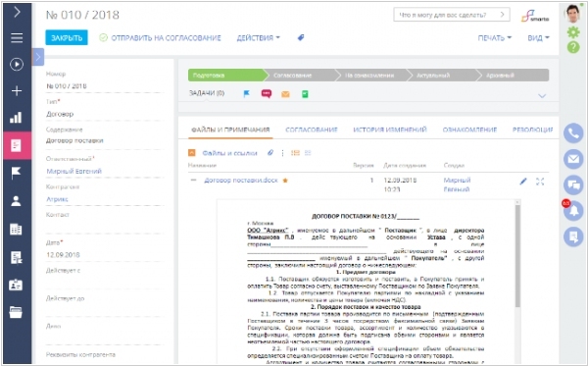Open the hamburger main menu
588x366 pixels.
pyautogui.click(x=17, y=38)
